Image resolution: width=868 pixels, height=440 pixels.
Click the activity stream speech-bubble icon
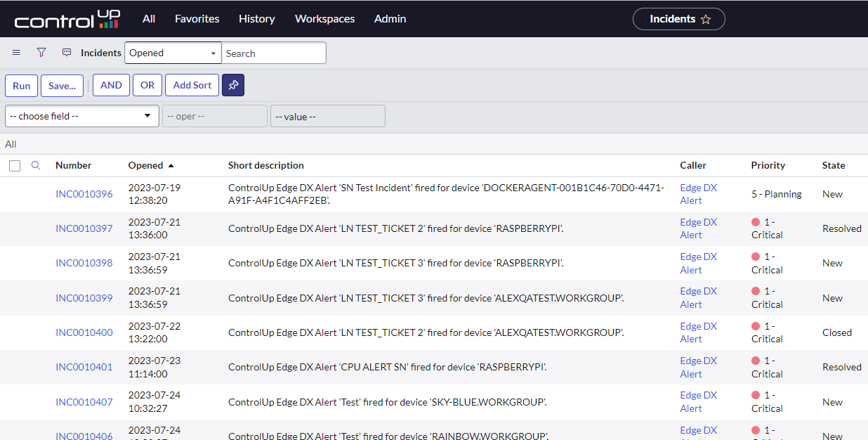[x=67, y=53]
